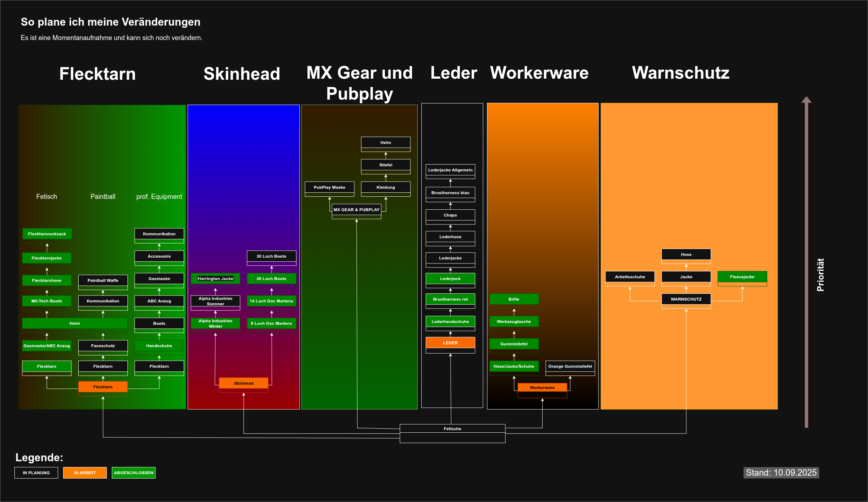The height and width of the screenshot is (502, 868).
Task: Select the Lederjacke Allgemein node
Action: [x=450, y=170]
